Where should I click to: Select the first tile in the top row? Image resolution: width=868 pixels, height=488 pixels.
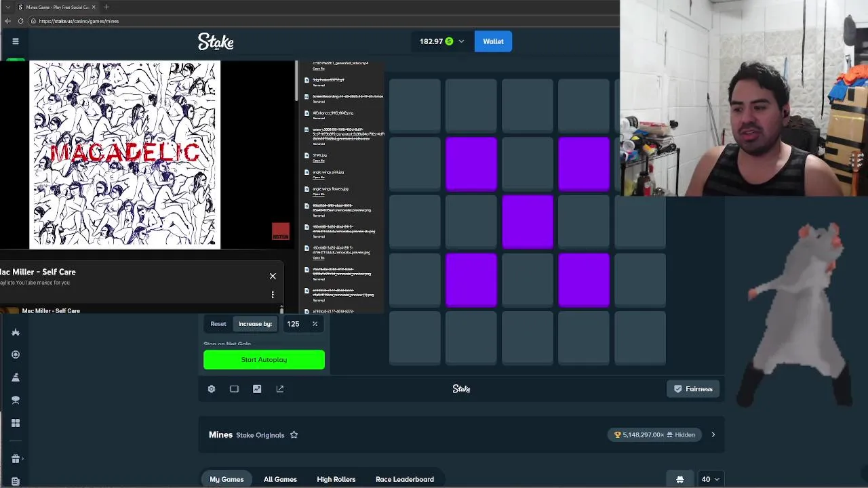point(415,105)
